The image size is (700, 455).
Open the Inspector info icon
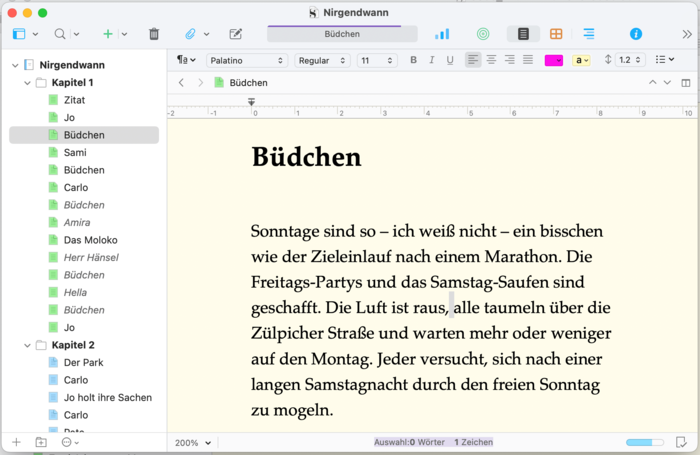tap(635, 34)
